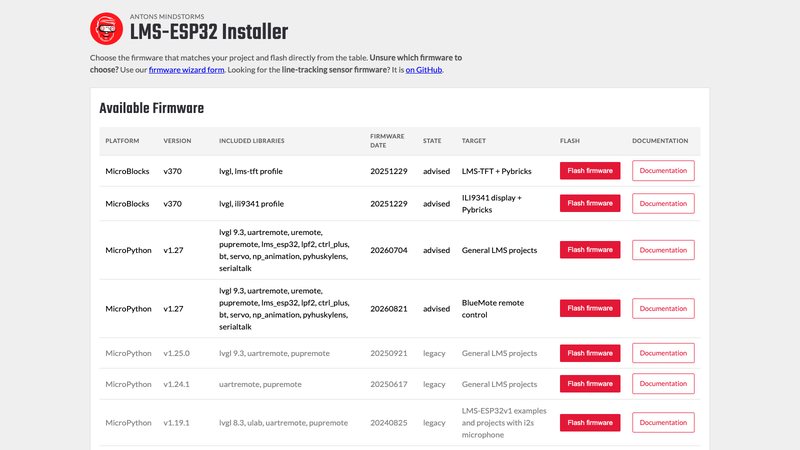This screenshot has height=450, width=800.
Task: Click version v1.24.1 cell
Action: click(x=177, y=384)
